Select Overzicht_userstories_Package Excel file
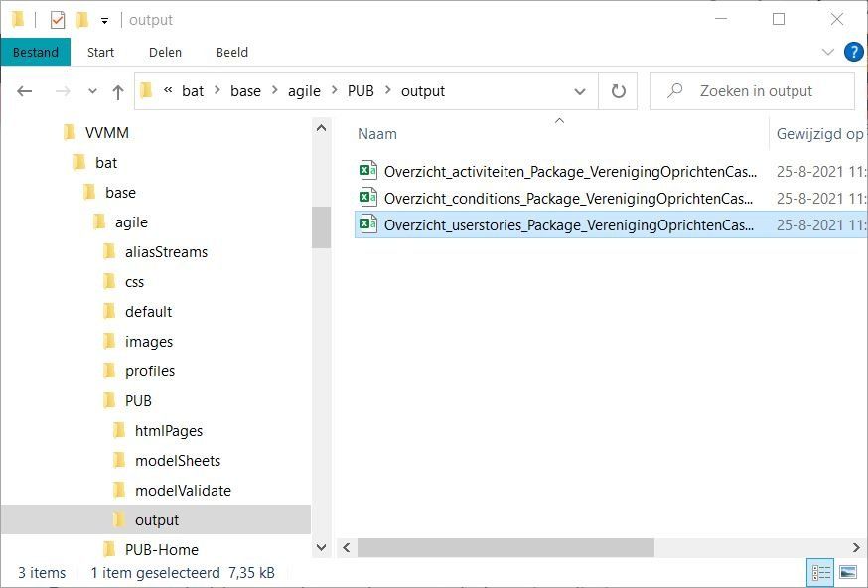This screenshot has height=588, width=868. point(568,224)
